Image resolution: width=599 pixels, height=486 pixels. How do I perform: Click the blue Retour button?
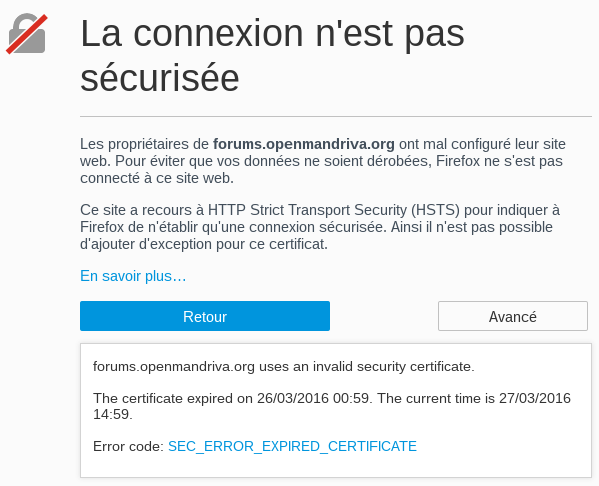coord(205,316)
